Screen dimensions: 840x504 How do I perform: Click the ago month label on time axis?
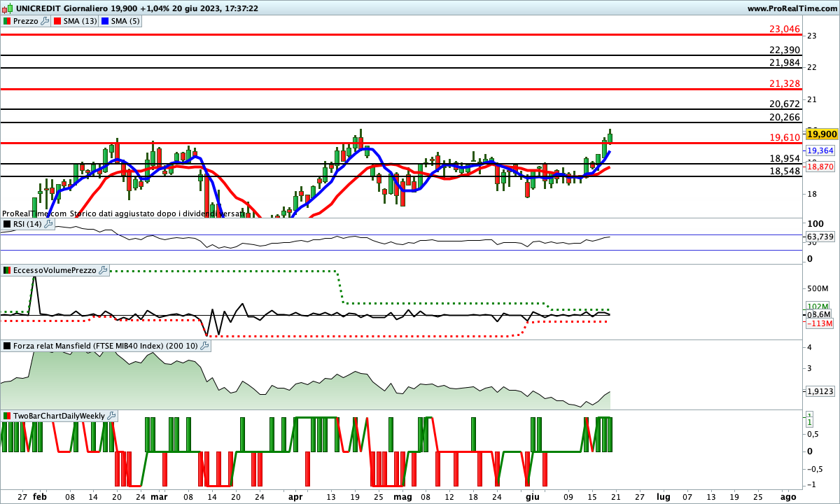point(787,496)
